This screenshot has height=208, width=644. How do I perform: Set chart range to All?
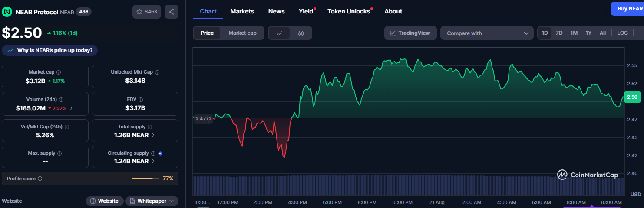pyautogui.click(x=603, y=33)
